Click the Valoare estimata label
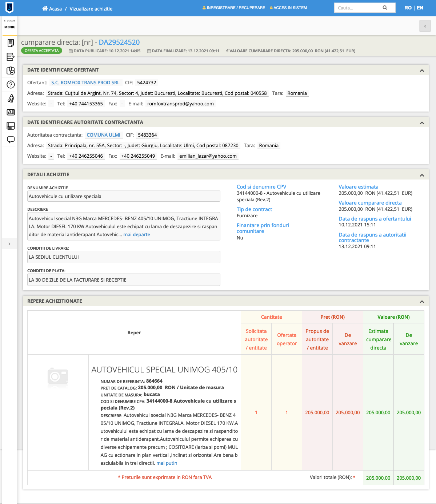The image size is (436, 504). click(359, 187)
